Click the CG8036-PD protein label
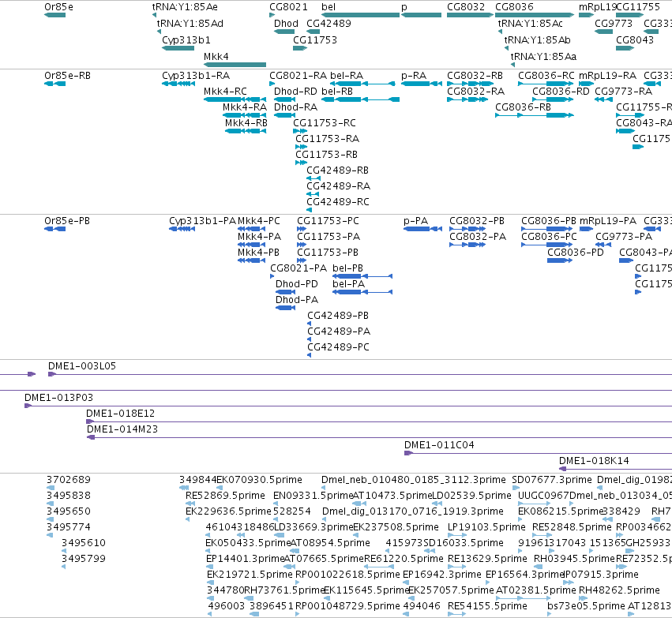This screenshot has height=618, width=672. (576, 253)
